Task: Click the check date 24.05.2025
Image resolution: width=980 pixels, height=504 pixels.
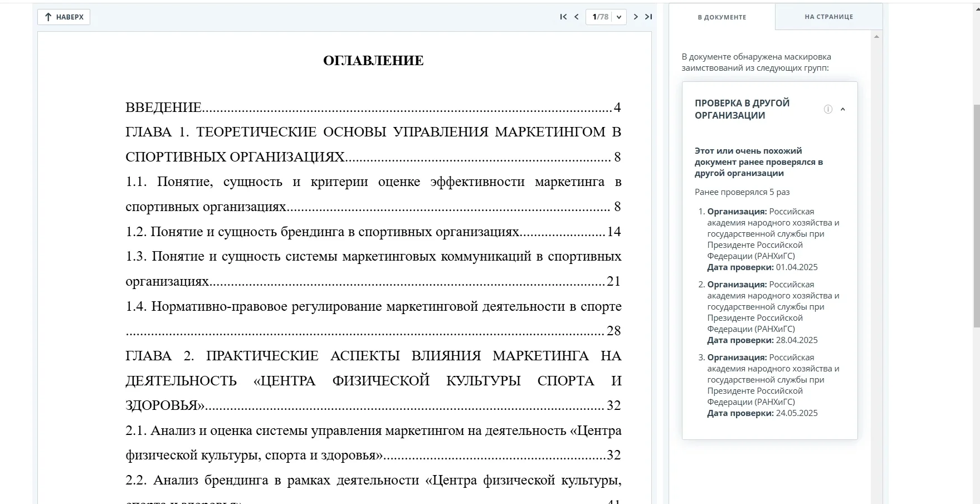Action: pos(797,413)
